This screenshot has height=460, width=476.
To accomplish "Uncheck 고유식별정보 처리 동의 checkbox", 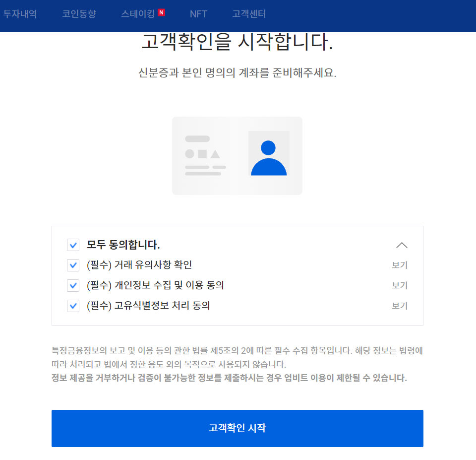I will (x=73, y=306).
